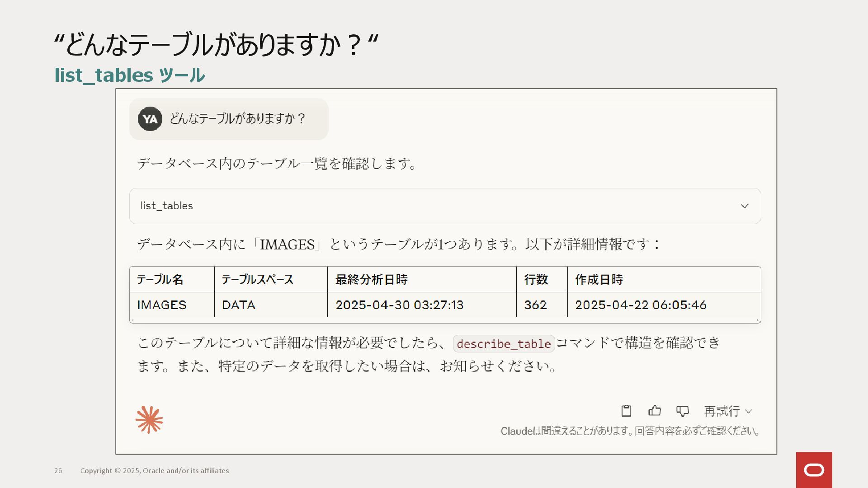Click the 最終分析日時 column header
This screenshot has width=868, height=488.
[371, 280]
